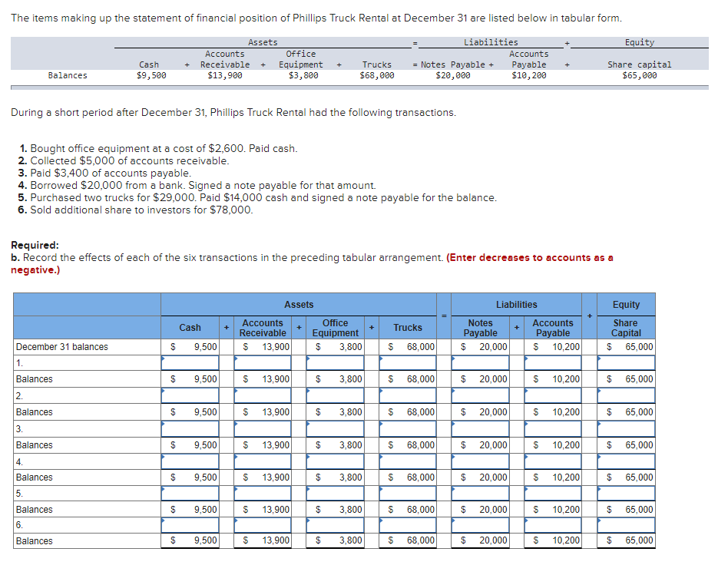Select Accounts Receivable input for transaction 3
The image size is (728, 565).
pyautogui.click(x=263, y=428)
